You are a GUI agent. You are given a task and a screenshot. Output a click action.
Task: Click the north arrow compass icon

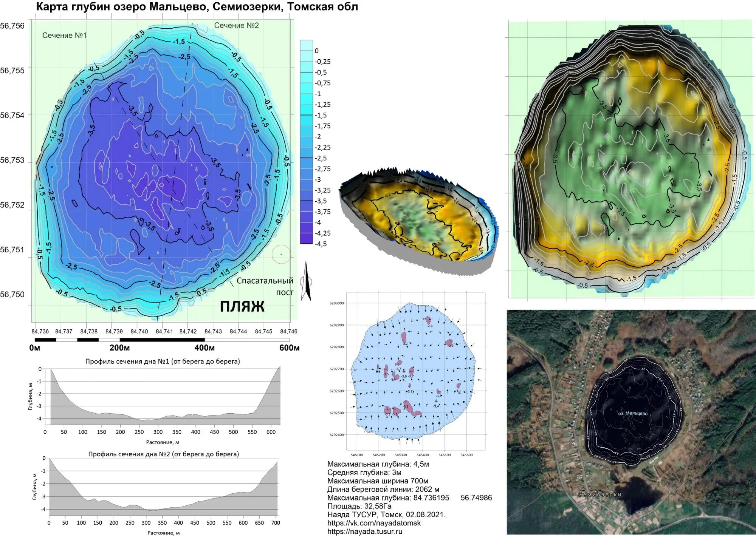306,281
